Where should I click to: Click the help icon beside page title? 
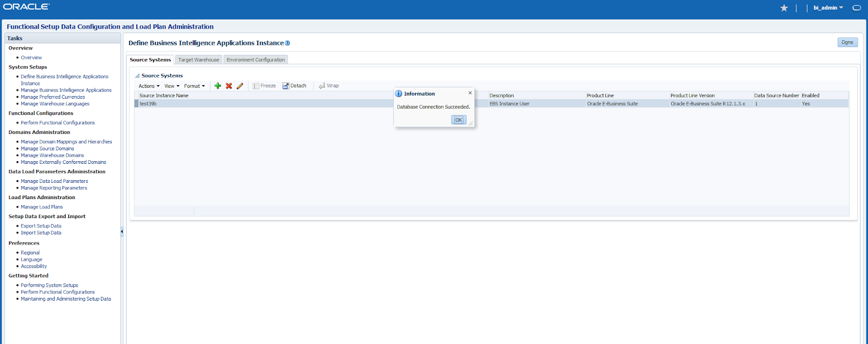pos(288,43)
